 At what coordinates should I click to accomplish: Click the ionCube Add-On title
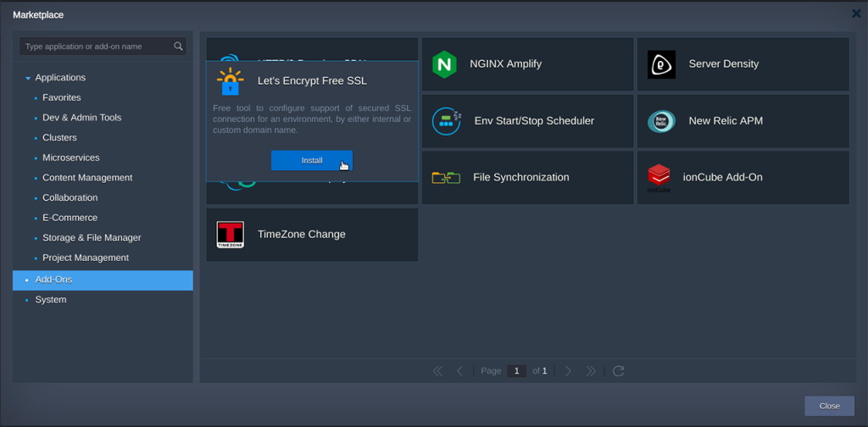[x=723, y=177]
